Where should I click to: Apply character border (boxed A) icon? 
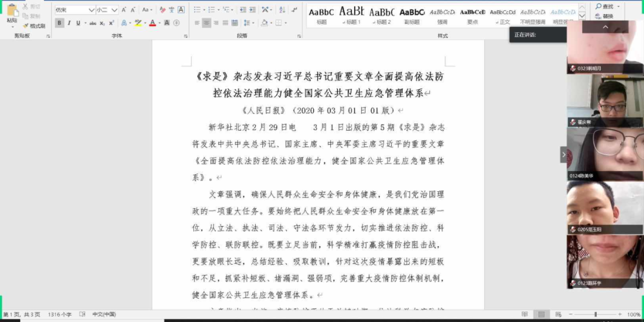click(x=181, y=10)
